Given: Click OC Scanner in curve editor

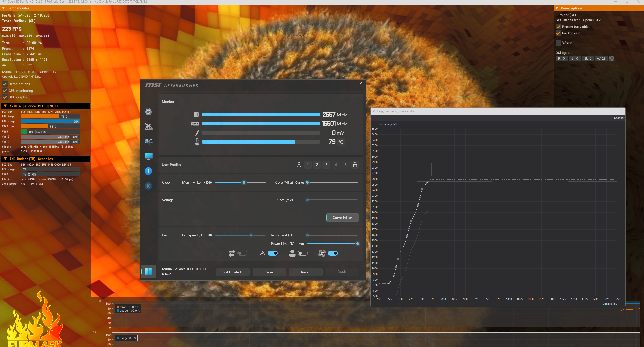Looking at the screenshot, I should tap(617, 118).
